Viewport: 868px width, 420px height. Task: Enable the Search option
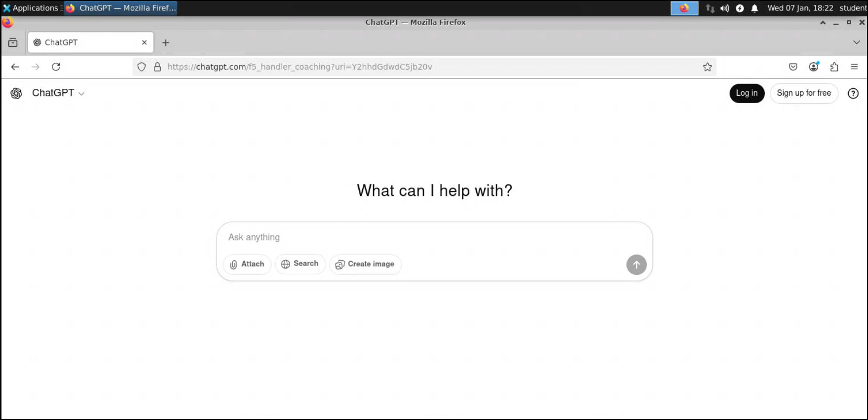(300, 264)
